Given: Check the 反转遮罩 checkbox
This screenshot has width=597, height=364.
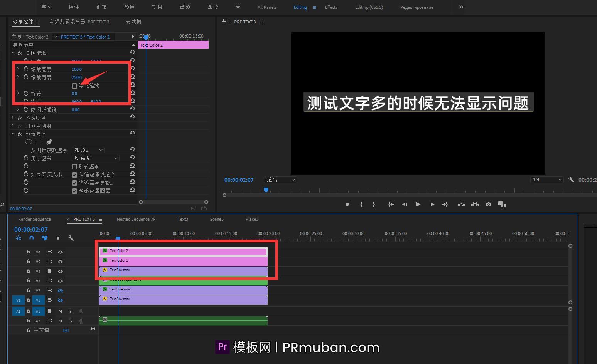Looking at the screenshot, I should [x=74, y=166].
